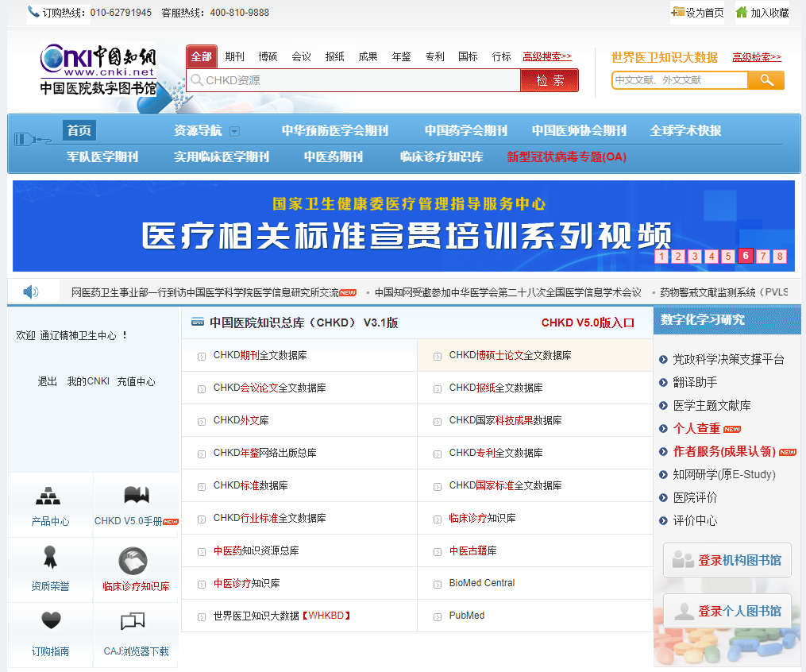Open CHKD会议论文全文数据库
Image resolution: width=806 pixels, height=672 pixels.
(x=269, y=388)
